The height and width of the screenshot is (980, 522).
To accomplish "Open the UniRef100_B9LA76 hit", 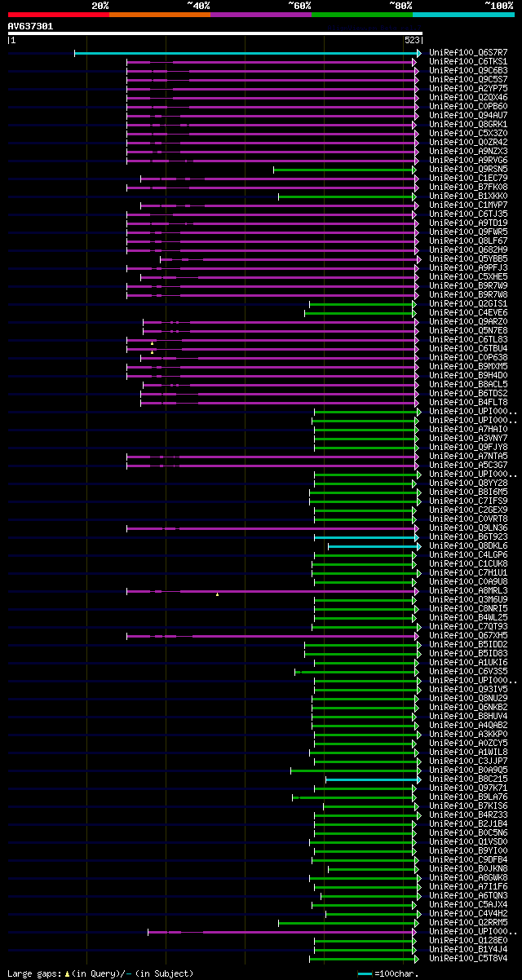I will pyautogui.click(x=468, y=797).
